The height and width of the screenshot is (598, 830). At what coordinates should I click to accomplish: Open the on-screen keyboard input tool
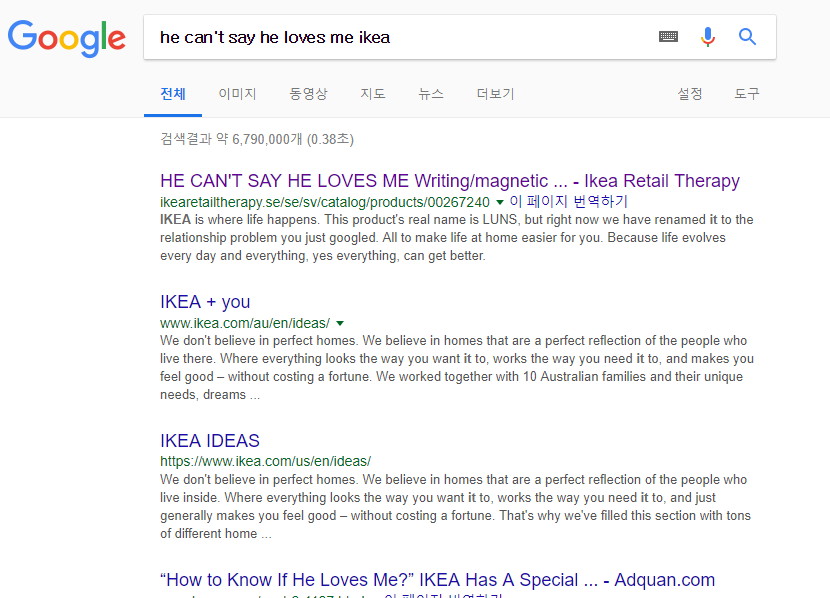(x=668, y=37)
